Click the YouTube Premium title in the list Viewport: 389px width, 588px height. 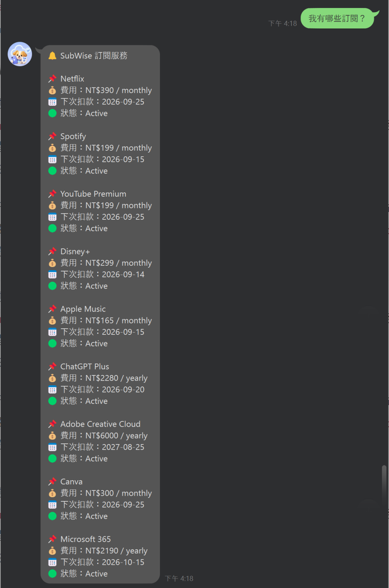93,194
